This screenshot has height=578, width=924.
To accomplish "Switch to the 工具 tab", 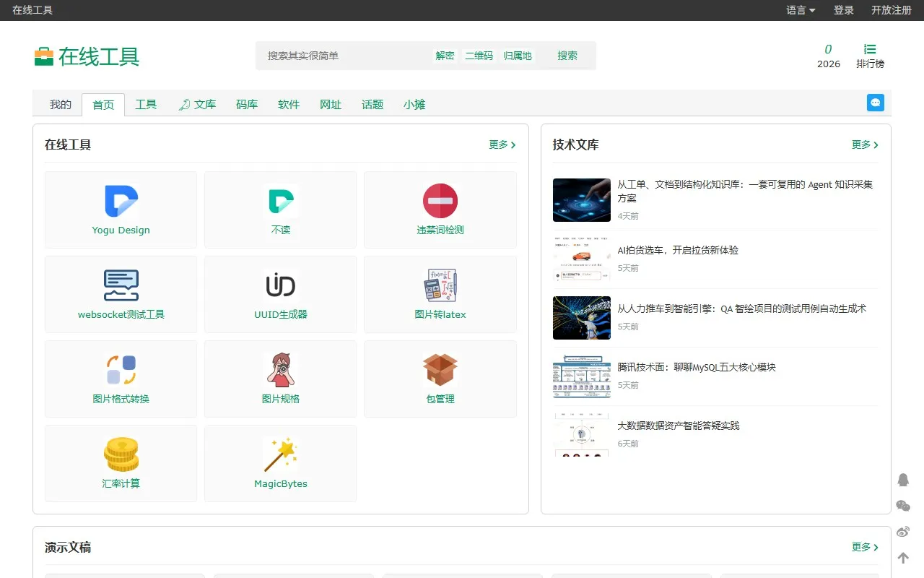I will 147,104.
